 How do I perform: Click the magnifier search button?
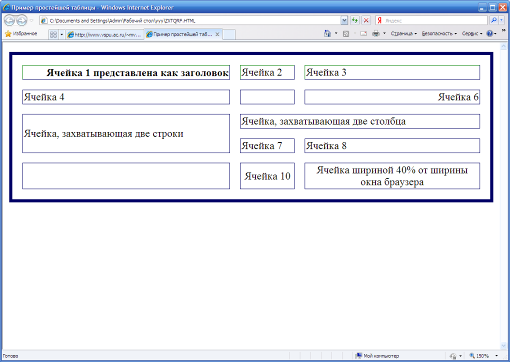(x=494, y=21)
